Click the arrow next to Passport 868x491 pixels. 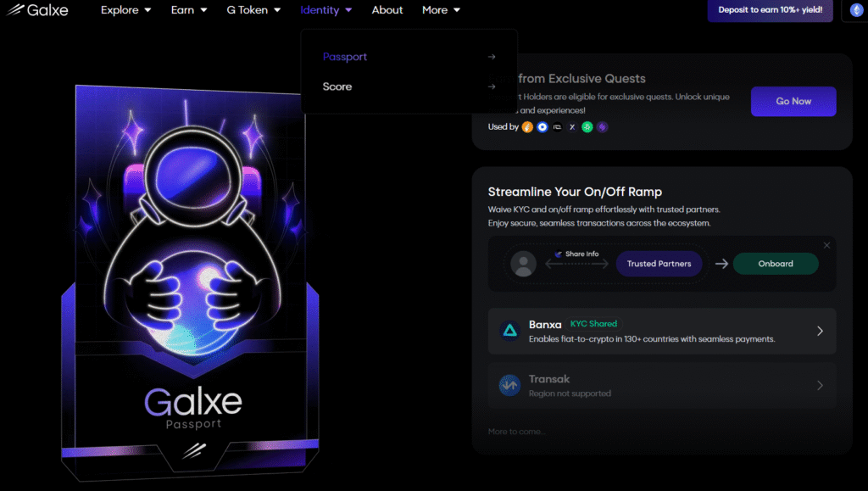492,57
